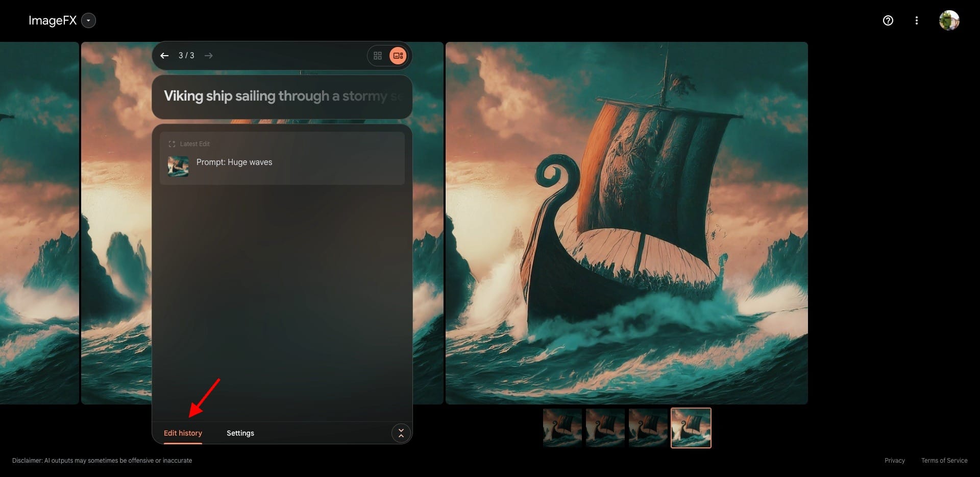Open the Privacy link

895,461
